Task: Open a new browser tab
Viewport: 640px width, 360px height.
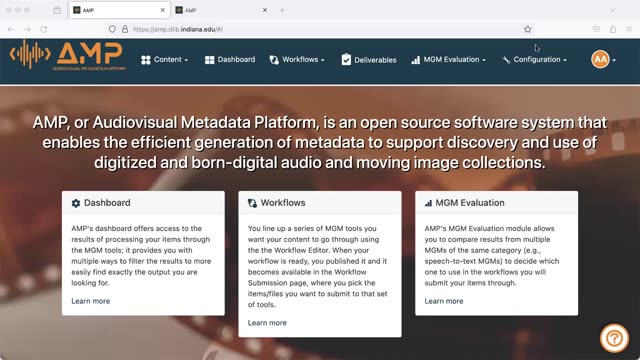Action: click(282, 10)
